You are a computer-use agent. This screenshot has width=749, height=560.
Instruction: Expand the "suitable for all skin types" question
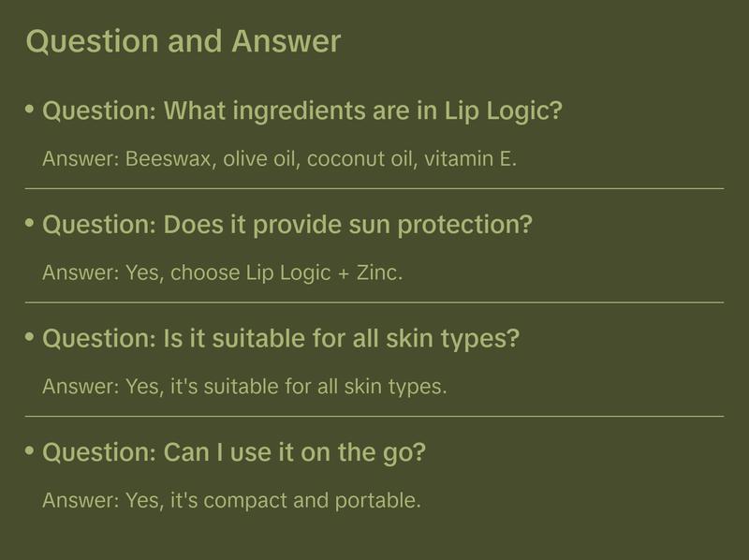pos(281,339)
